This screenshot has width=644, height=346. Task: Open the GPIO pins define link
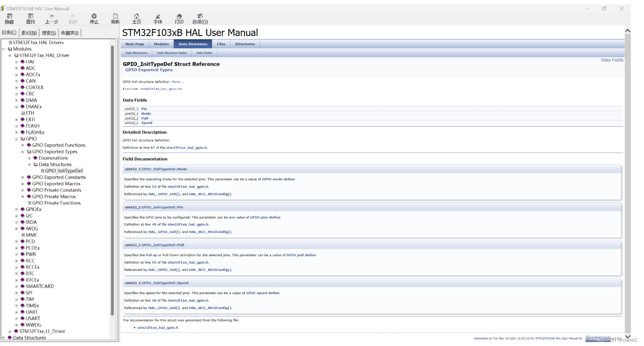265,217
